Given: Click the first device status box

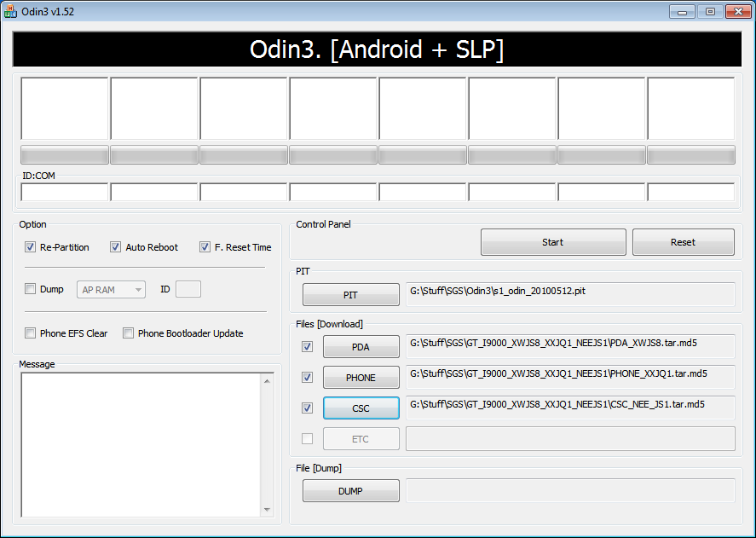Looking at the screenshot, I should [65, 108].
